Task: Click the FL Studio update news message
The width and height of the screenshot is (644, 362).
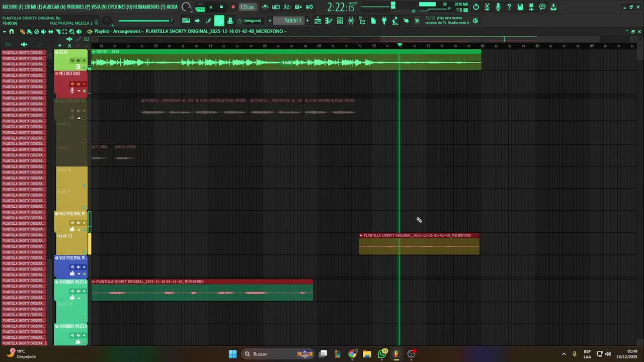Action: click(x=448, y=21)
